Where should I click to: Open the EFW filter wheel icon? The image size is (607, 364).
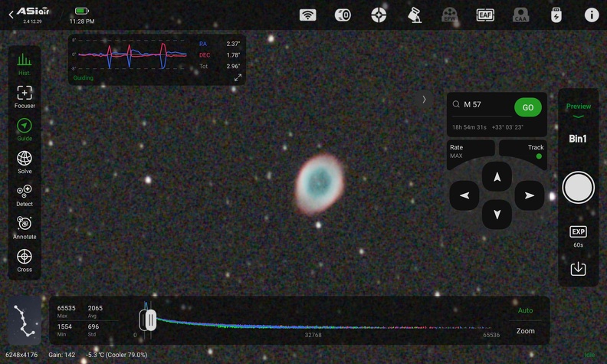point(449,15)
